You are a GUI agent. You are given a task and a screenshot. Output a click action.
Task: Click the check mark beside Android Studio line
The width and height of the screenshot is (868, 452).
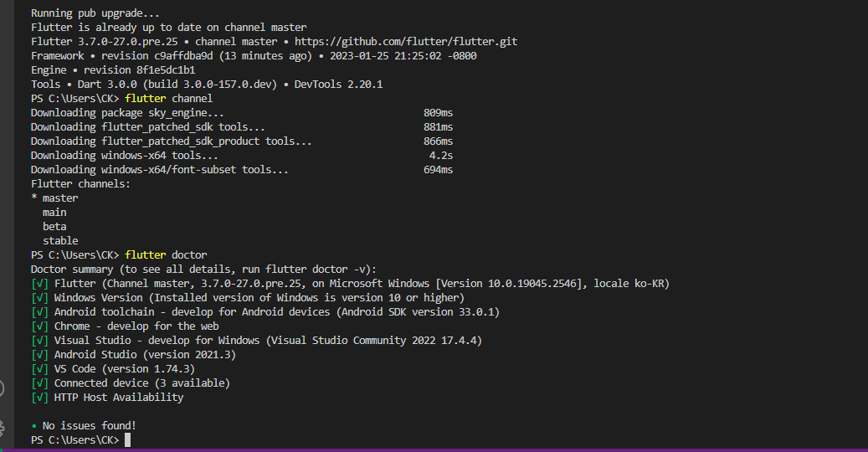[40, 355]
